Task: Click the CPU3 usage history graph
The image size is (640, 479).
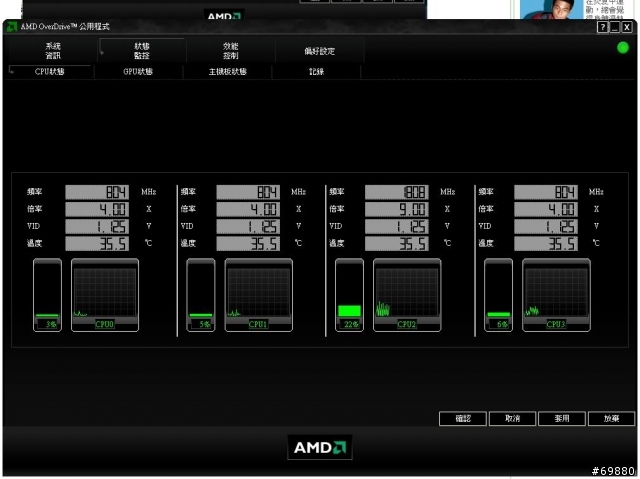Action: [x=556, y=295]
